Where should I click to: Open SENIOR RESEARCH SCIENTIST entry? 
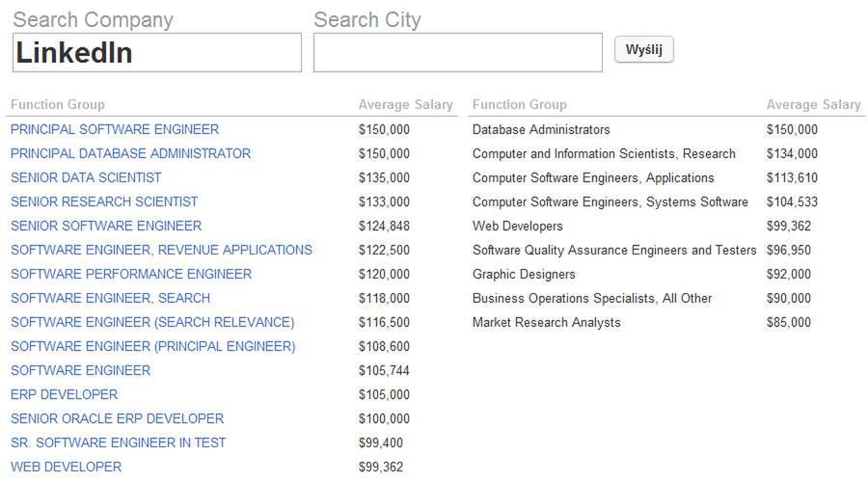[x=104, y=201]
